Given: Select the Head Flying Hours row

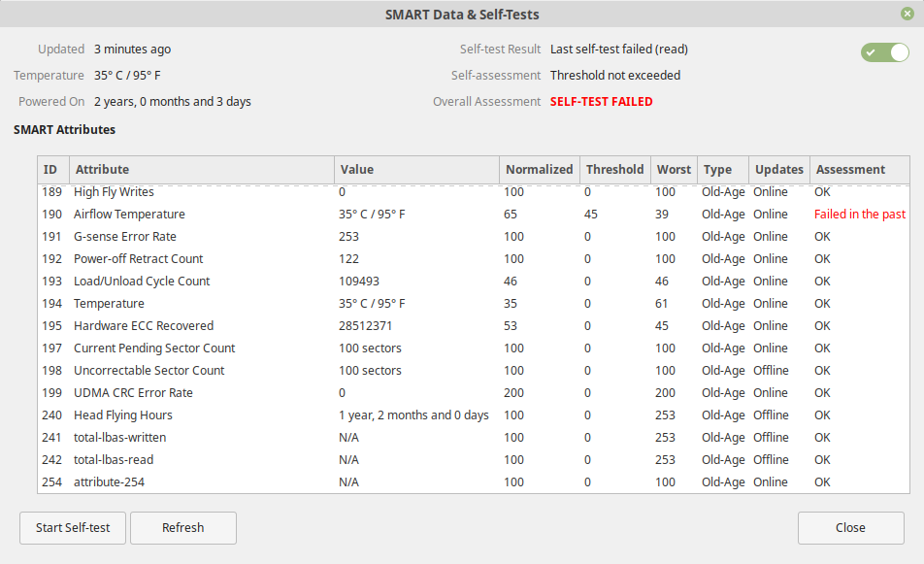Looking at the screenshot, I should pos(474,415).
